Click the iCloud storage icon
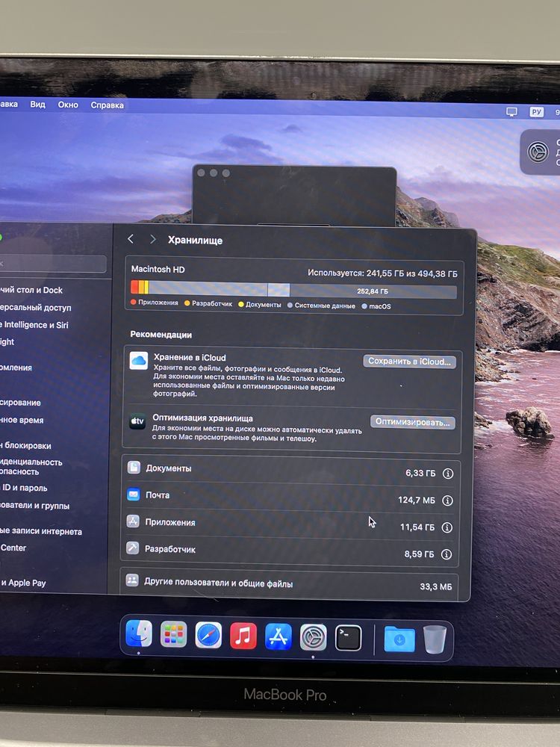 pyautogui.click(x=139, y=361)
